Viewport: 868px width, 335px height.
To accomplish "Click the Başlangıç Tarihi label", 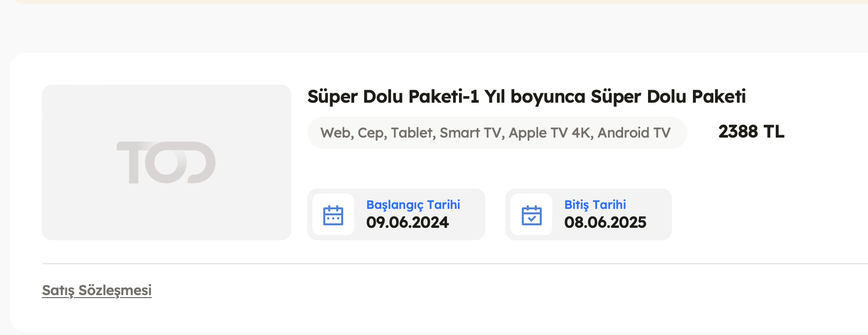I will (x=413, y=205).
